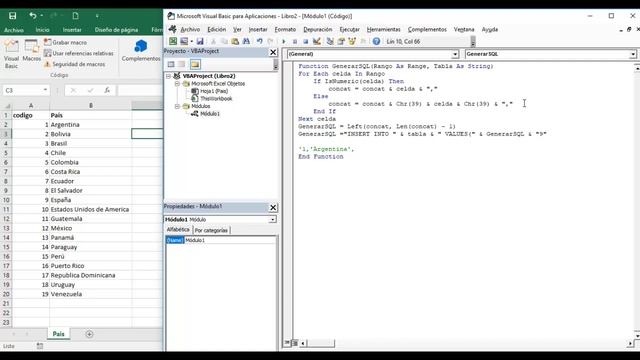The width and height of the screenshot is (640, 360).
Task: Open Excel Inicio ribbon tab
Action: point(42,30)
